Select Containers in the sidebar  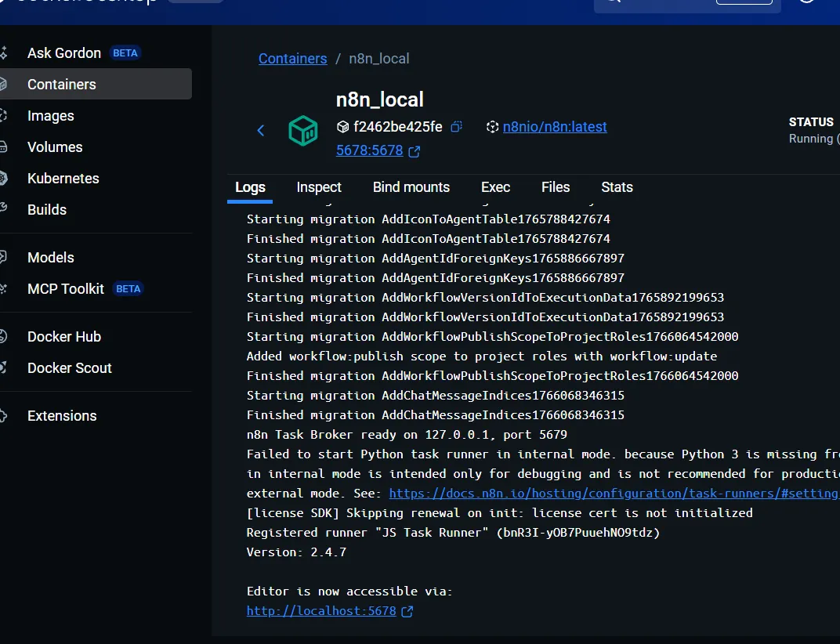96,84
